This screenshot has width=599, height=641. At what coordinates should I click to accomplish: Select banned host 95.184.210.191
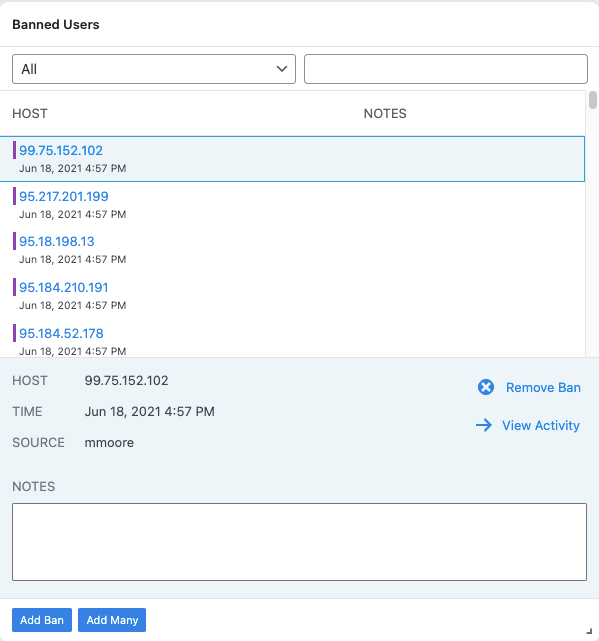[x=292, y=296]
